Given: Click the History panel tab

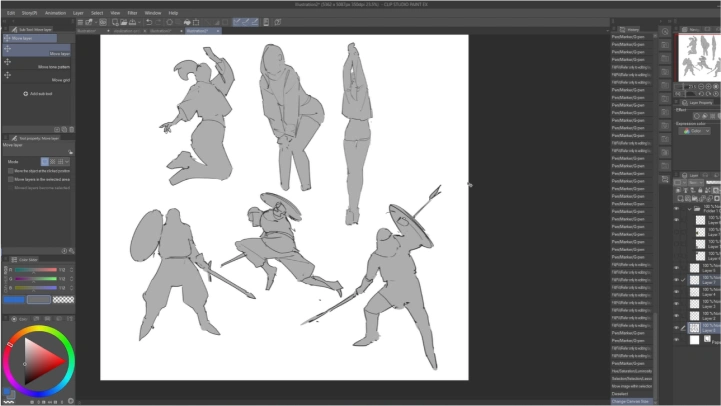Looking at the screenshot, I should click(629, 29).
